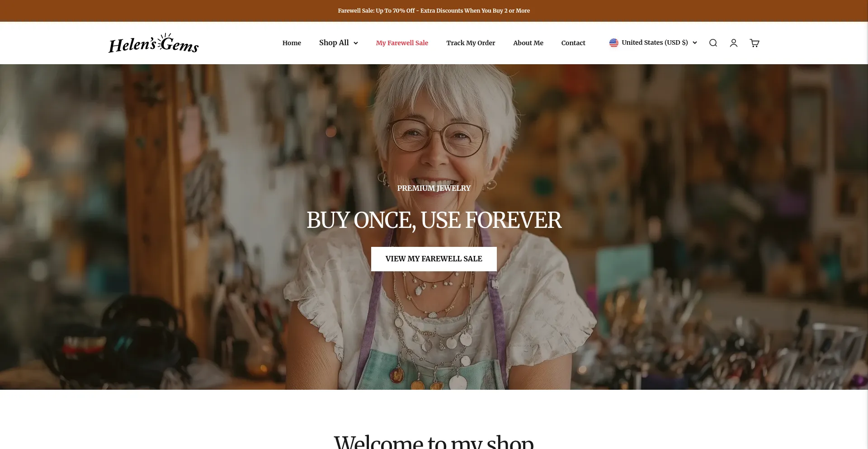Open the account login person icon

click(x=734, y=43)
